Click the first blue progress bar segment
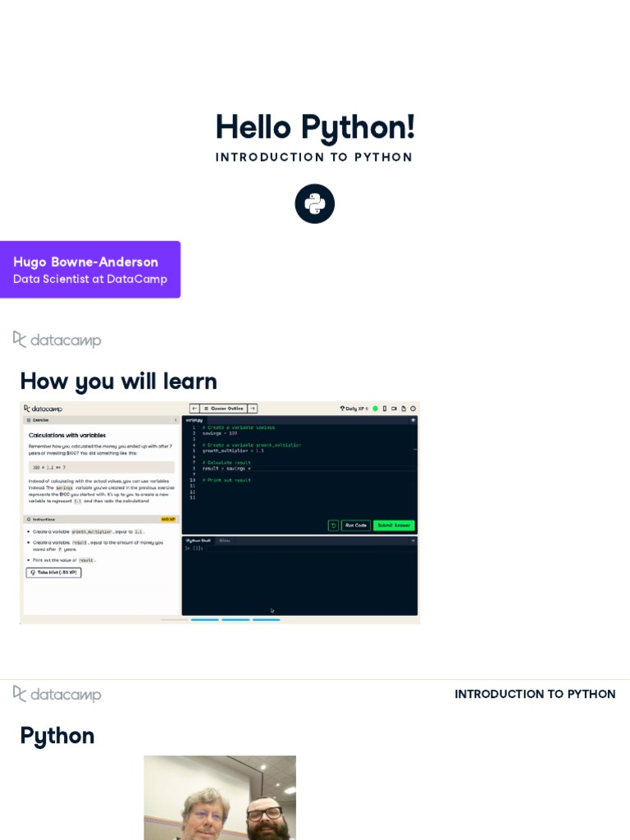The image size is (630, 840). tap(204, 619)
